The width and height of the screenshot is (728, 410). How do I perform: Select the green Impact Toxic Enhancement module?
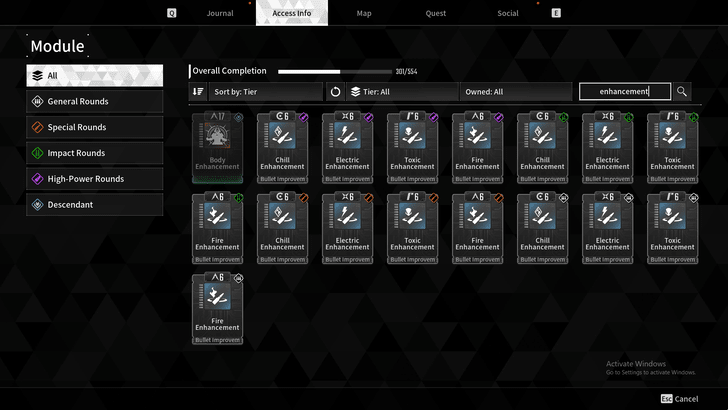coord(672,148)
